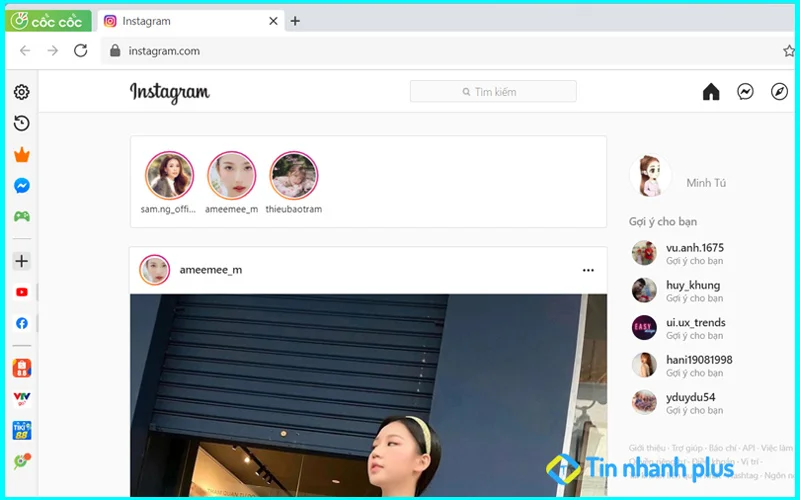Screen dimensions: 800x500
Task: View sam.ng_offi... story
Action: (169, 176)
